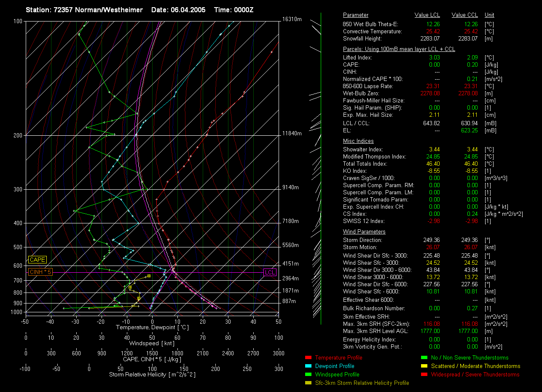Select the Value CCL column header

tap(464, 15)
